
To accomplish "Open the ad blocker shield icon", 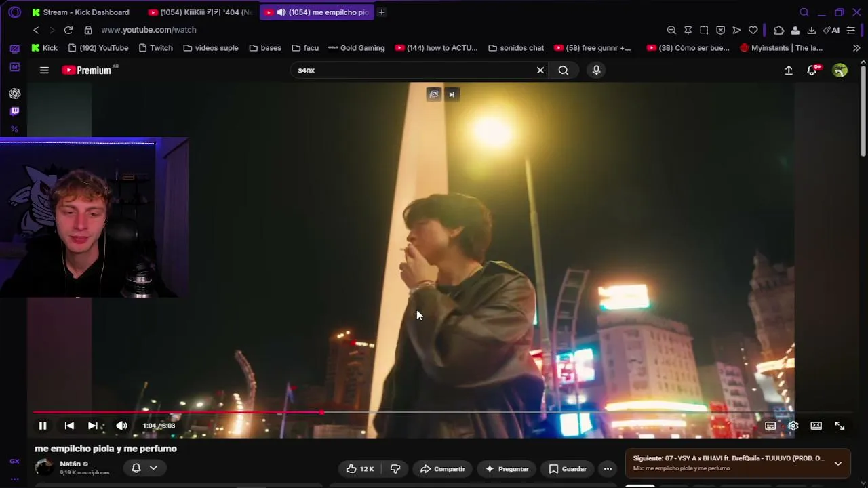I will tap(720, 30).
